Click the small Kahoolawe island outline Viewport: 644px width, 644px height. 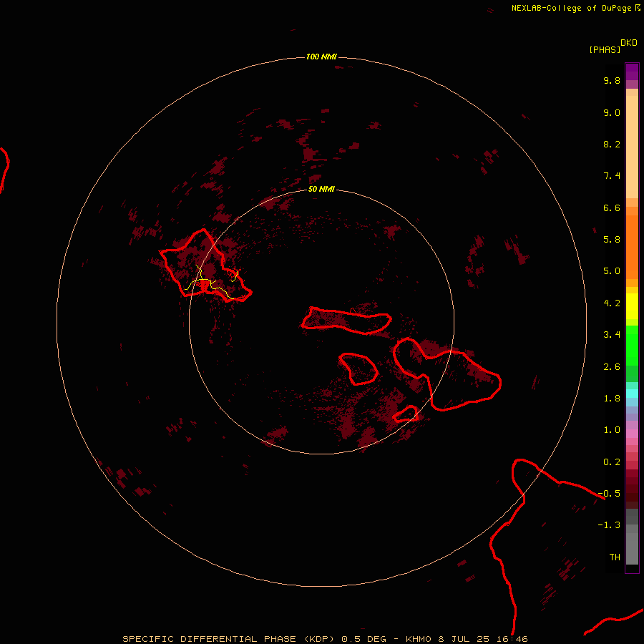pyautogui.click(x=406, y=414)
